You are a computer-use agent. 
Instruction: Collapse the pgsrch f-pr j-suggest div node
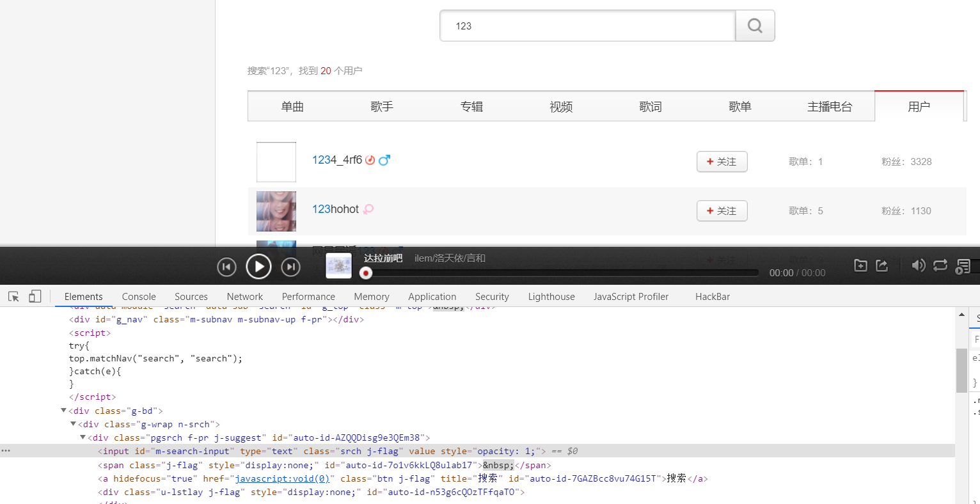[x=83, y=437]
